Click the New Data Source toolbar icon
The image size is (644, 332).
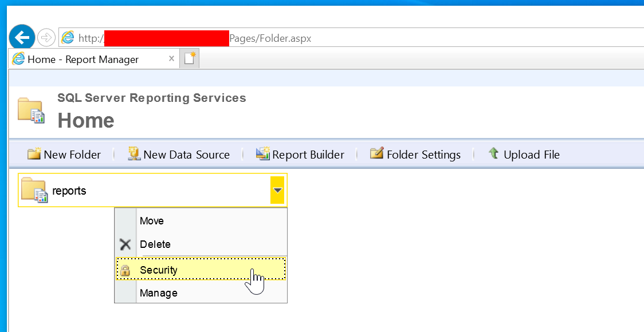(134, 154)
